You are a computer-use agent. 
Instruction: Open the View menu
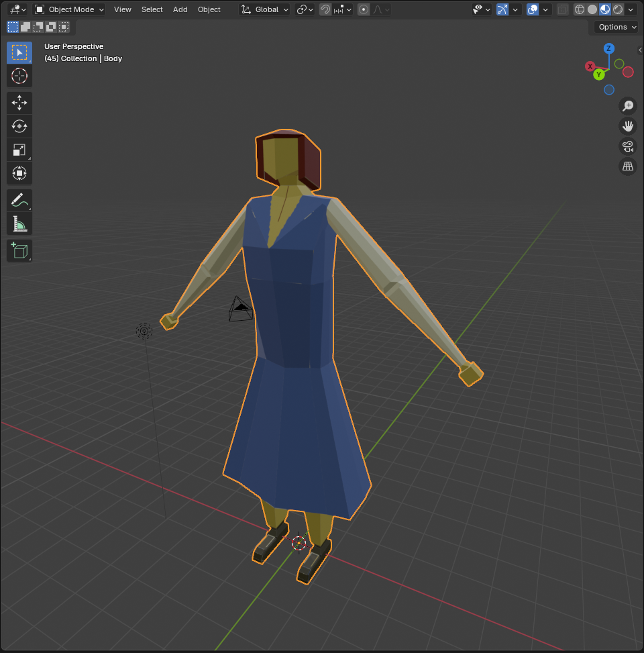(123, 9)
